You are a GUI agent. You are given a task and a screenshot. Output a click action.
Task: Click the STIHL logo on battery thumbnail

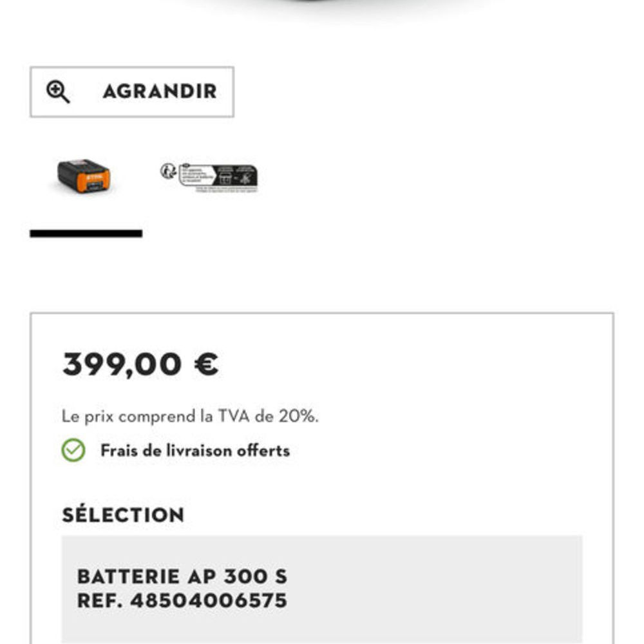pos(93,176)
